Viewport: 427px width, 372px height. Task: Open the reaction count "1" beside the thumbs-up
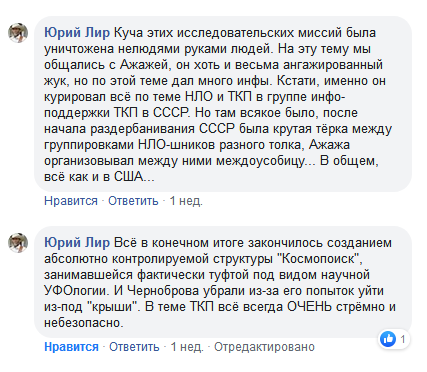403,339
